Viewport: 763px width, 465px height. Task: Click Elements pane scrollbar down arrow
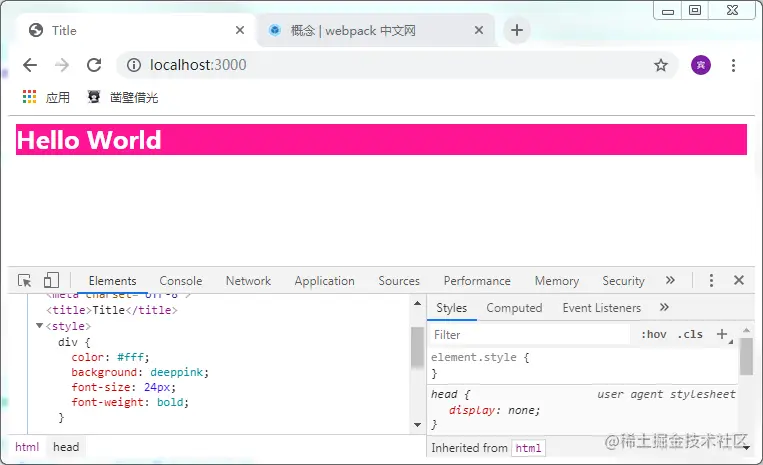(x=418, y=425)
